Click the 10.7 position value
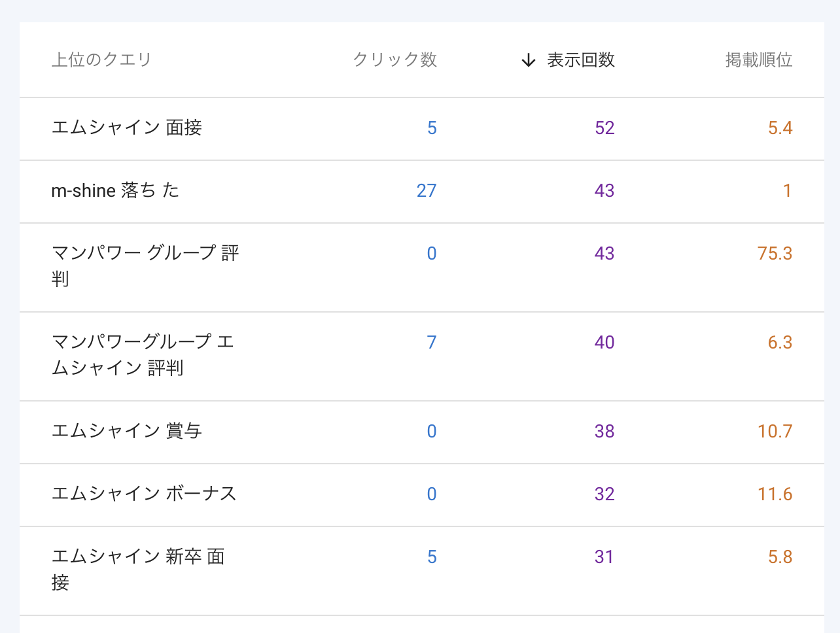This screenshot has width=840, height=633. [775, 432]
